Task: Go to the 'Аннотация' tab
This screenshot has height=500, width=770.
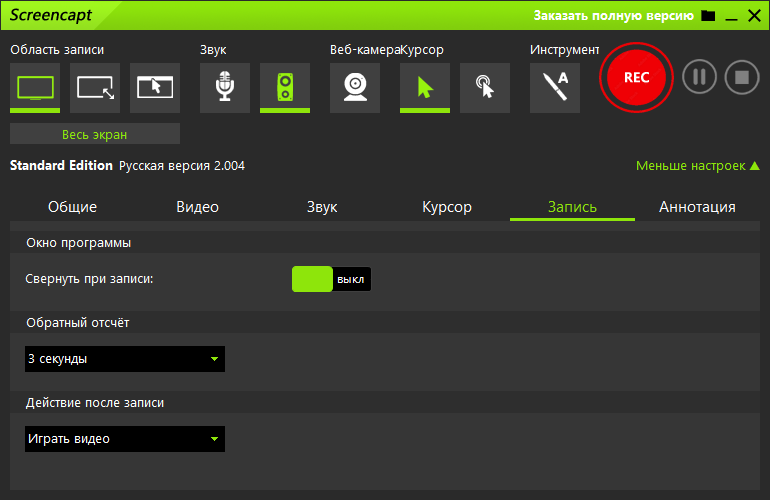Action: click(697, 207)
